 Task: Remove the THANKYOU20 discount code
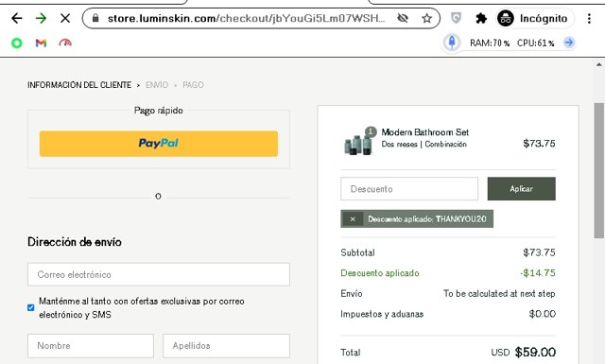(x=353, y=218)
